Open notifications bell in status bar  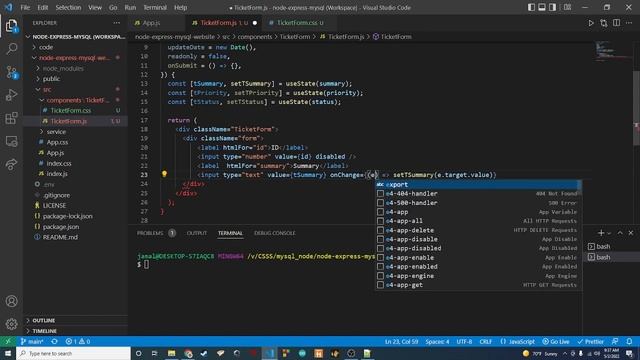pos(629,342)
